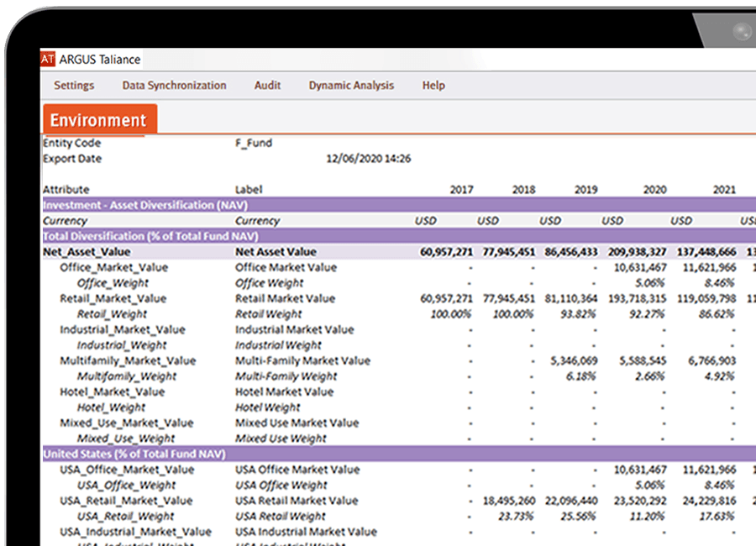Click the ARGUS Taliance AT logo icon
Image resolution: width=756 pixels, height=546 pixels.
pyautogui.click(x=49, y=60)
